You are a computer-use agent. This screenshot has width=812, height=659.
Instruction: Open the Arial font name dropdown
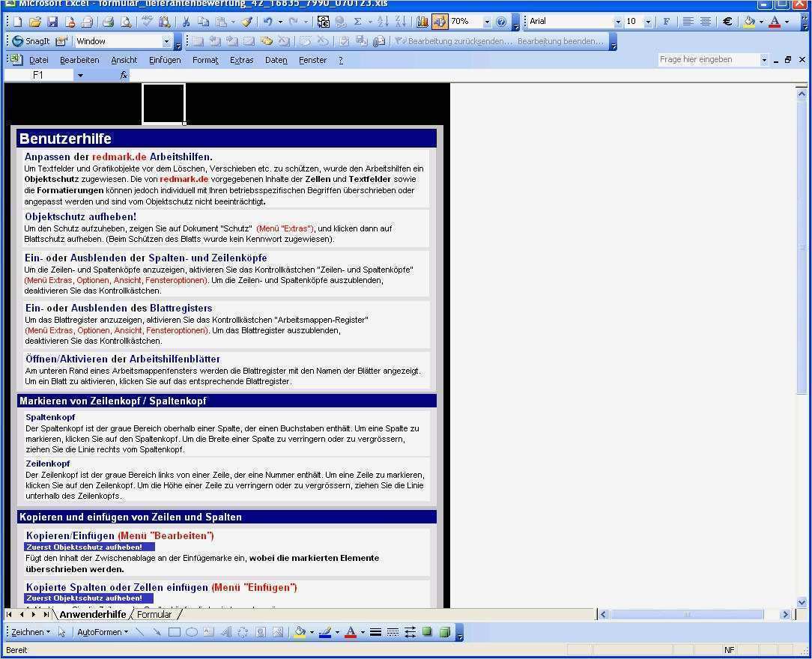tap(618, 22)
